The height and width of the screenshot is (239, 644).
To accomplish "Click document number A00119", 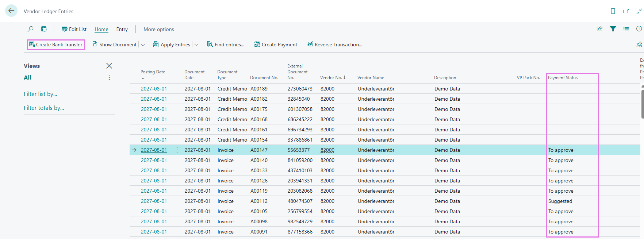I will [259, 191].
